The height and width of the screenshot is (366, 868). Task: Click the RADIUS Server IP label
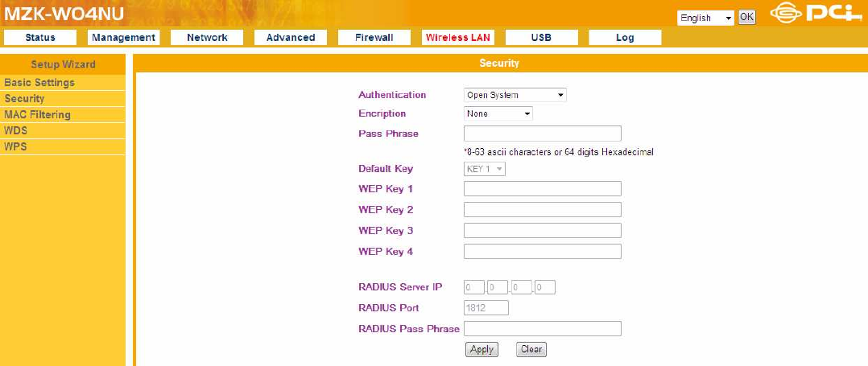pyautogui.click(x=400, y=287)
